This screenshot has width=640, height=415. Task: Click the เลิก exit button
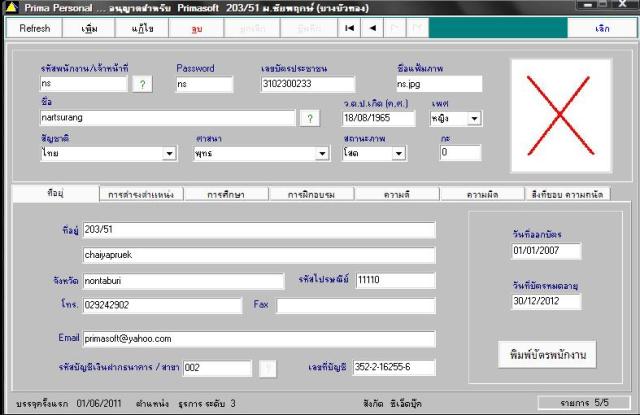coord(602,29)
